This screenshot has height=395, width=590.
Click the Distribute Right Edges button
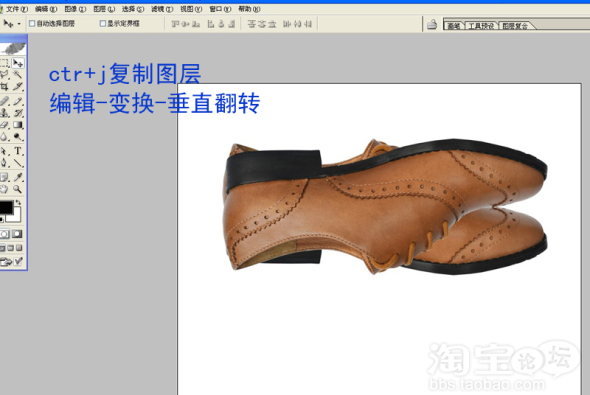[x=308, y=24]
